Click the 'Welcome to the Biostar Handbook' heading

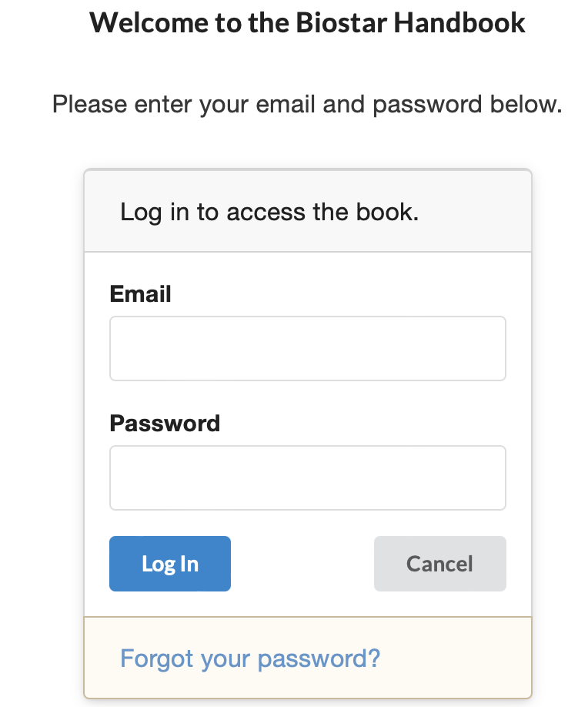point(307,23)
